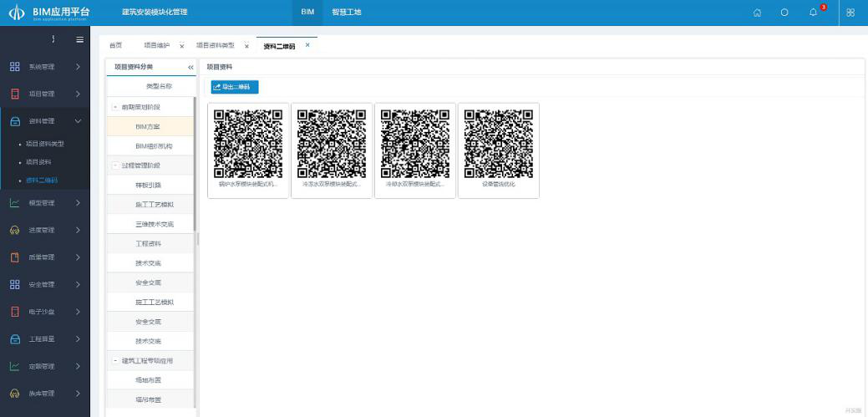Collapse the 前期策划阶段 tree group
The image size is (868, 417).
[x=114, y=107]
